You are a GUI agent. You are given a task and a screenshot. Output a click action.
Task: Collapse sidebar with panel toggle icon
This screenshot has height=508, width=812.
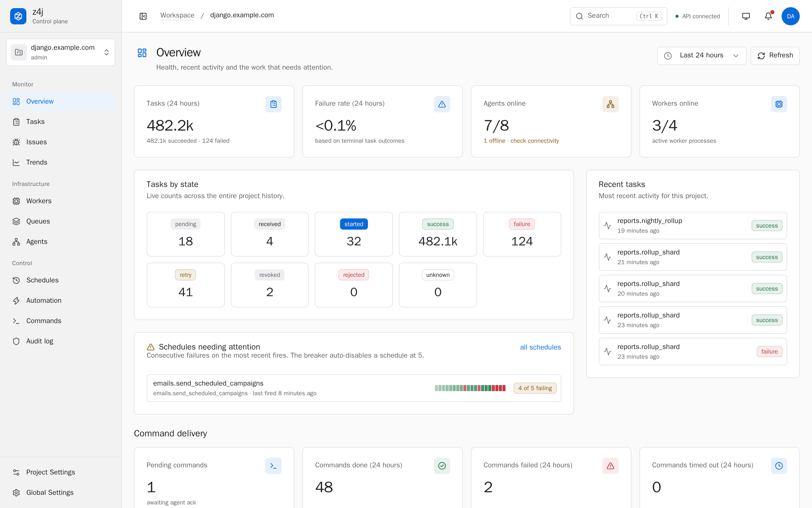click(x=143, y=16)
